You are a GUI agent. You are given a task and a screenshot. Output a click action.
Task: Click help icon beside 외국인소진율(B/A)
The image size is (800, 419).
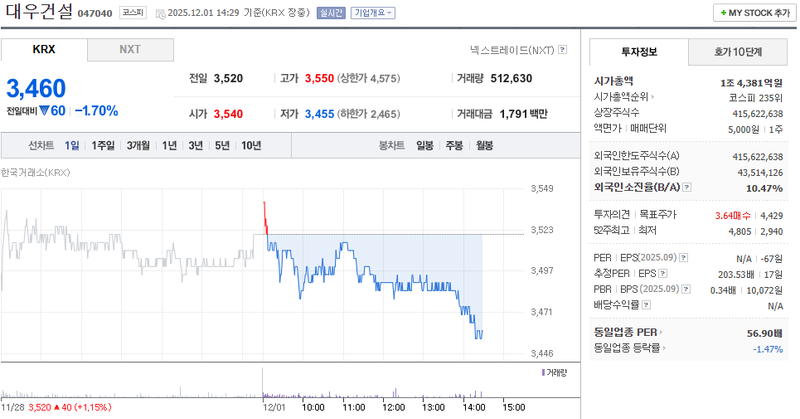pyautogui.click(x=687, y=187)
